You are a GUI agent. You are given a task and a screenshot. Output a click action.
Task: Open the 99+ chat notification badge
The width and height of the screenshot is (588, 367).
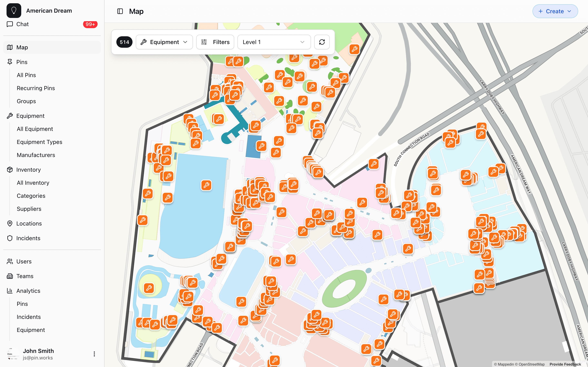click(x=90, y=24)
